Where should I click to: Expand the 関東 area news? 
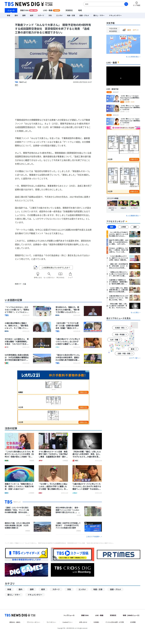[x=133, y=349]
